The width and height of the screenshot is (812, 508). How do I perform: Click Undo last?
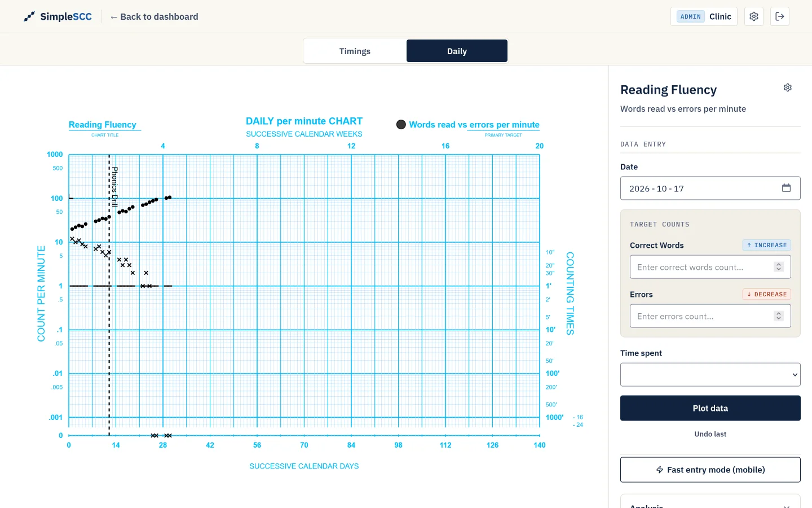pos(710,434)
